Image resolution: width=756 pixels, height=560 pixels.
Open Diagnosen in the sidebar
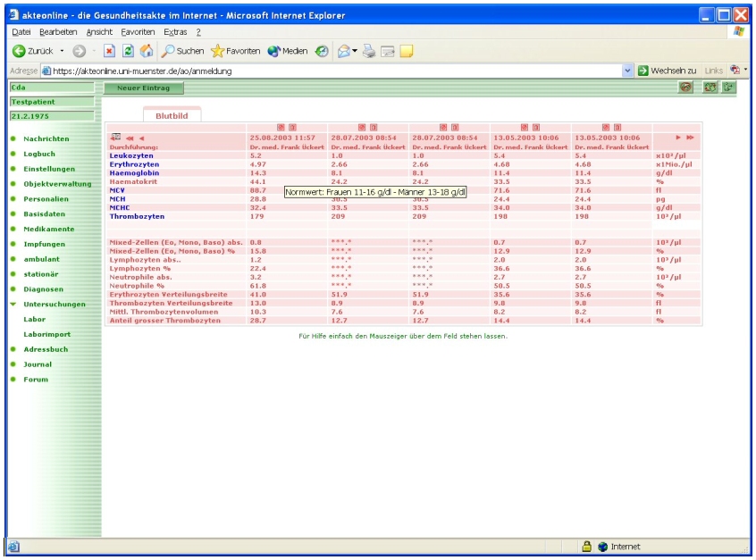coord(44,289)
